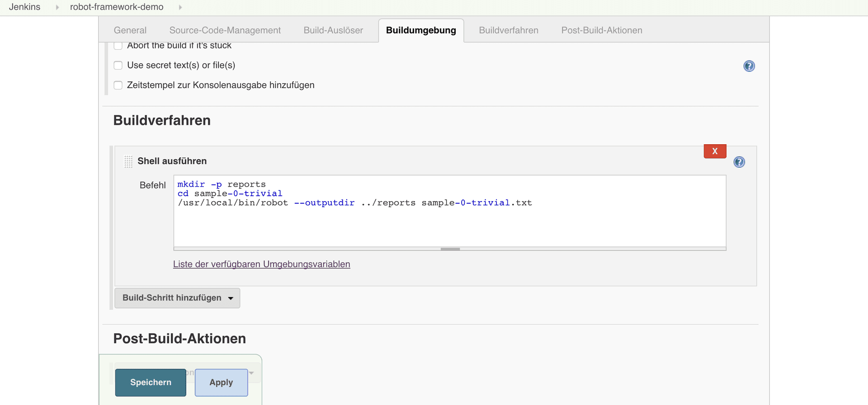Image resolution: width=868 pixels, height=405 pixels.
Task: Delete the Shell ausführen build step
Action: [x=714, y=151]
